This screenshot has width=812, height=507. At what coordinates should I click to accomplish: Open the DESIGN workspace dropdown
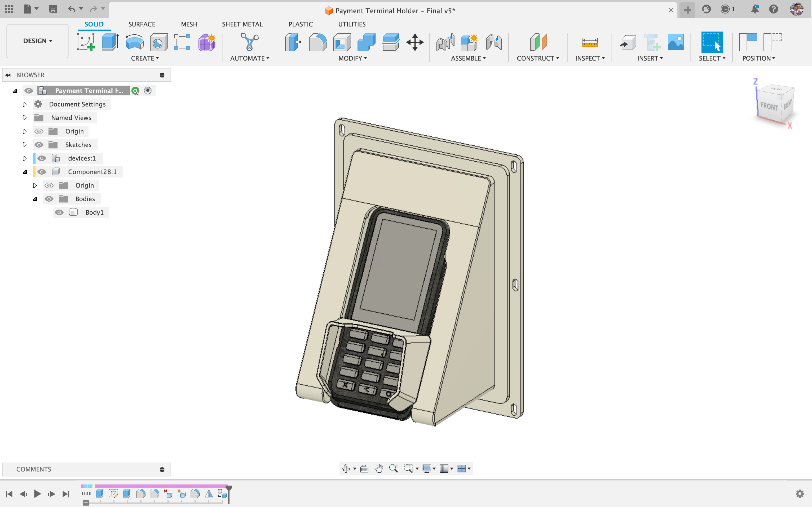tap(37, 41)
